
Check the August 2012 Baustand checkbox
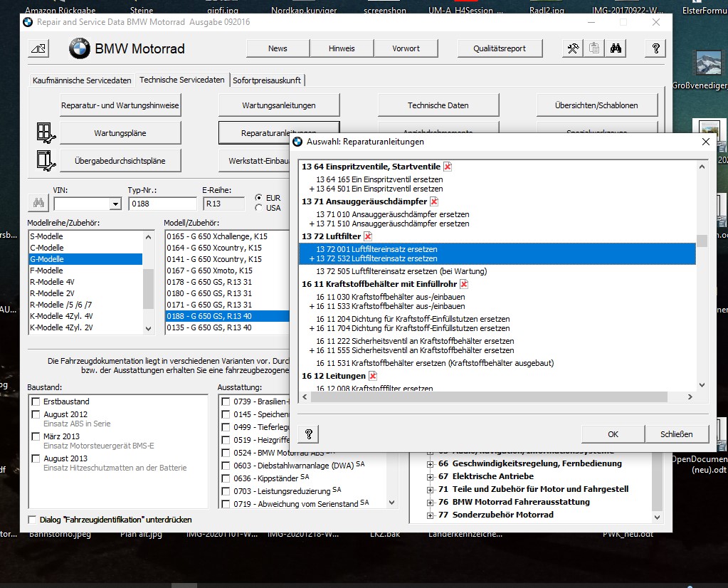point(36,414)
